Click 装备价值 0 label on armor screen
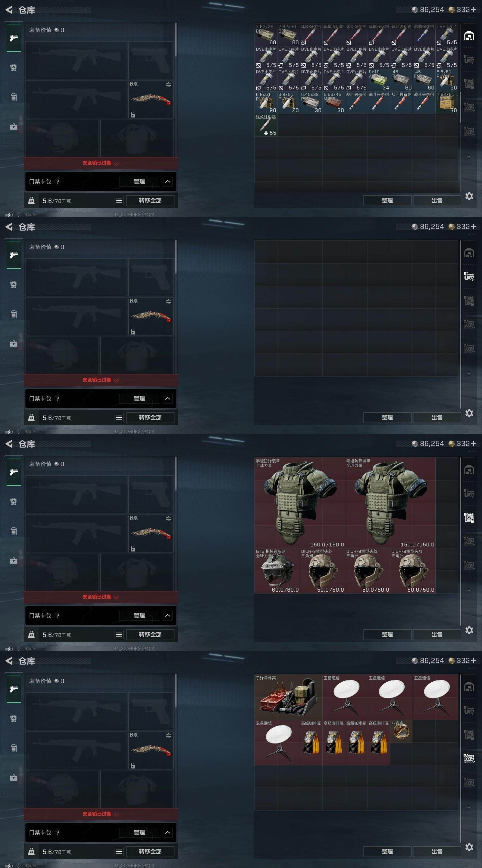Image resolution: width=482 pixels, height=868 pixels. [46, 464]
